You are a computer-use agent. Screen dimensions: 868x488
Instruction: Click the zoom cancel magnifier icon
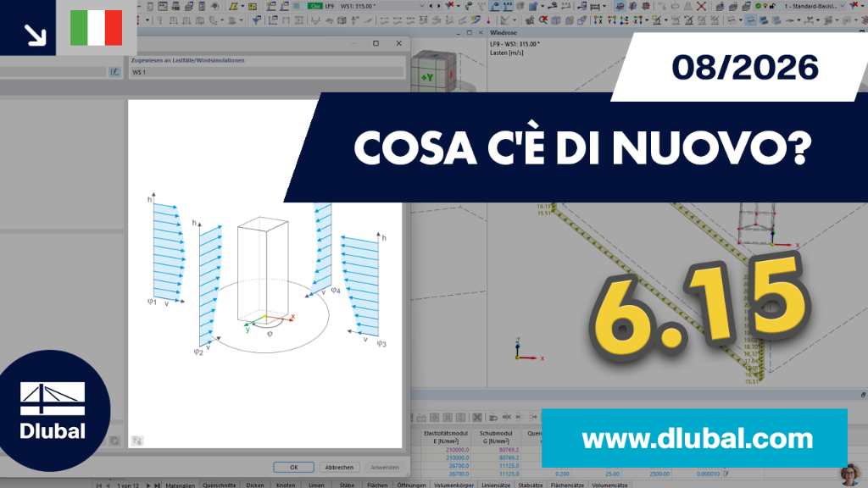pyautogui.click(x=543, y=20)
